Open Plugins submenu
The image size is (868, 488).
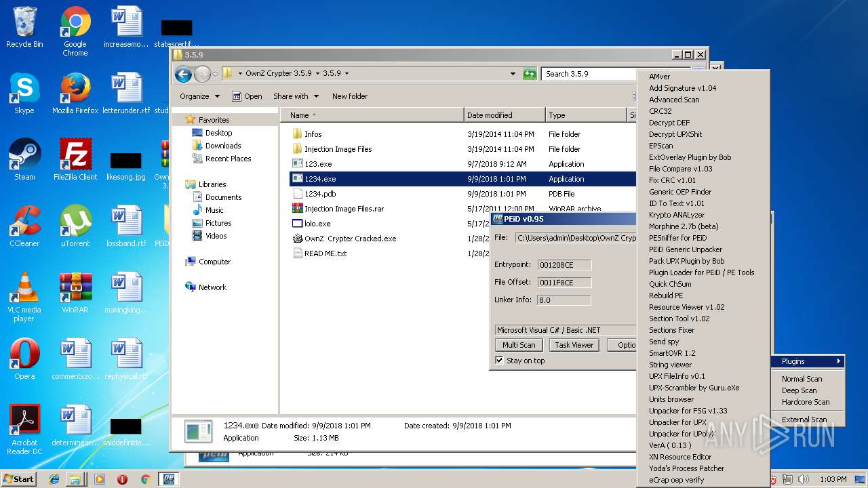808,361
